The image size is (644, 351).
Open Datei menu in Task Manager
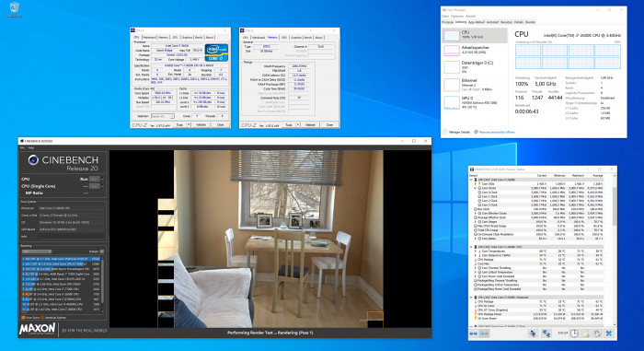[x=444, y=16]
